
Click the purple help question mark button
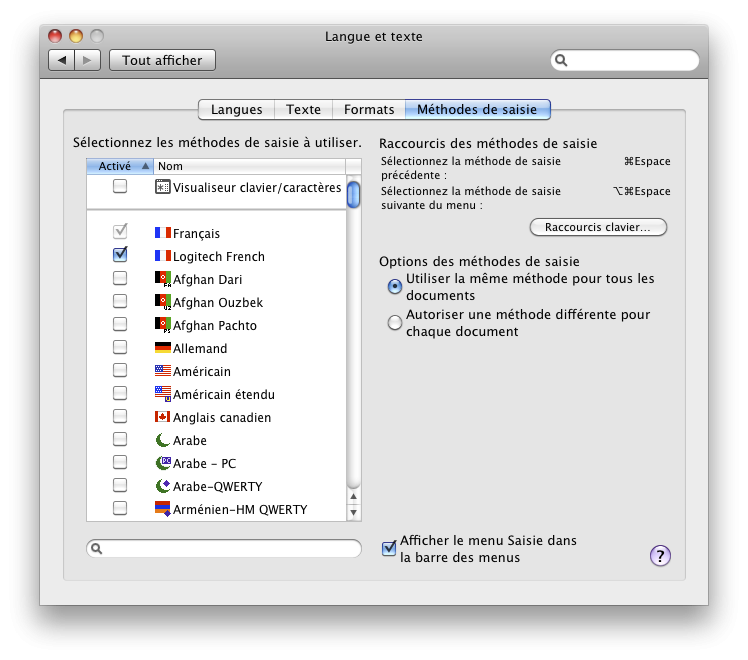coord(660,556)
